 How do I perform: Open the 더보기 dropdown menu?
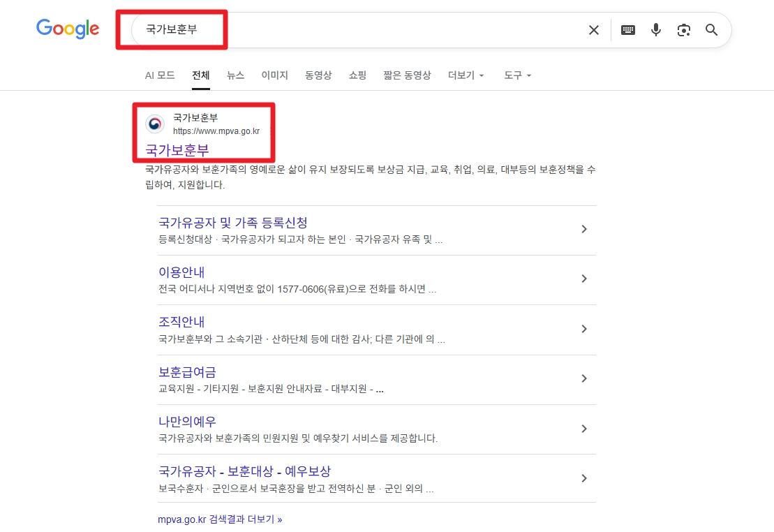[x=461, y=75]
